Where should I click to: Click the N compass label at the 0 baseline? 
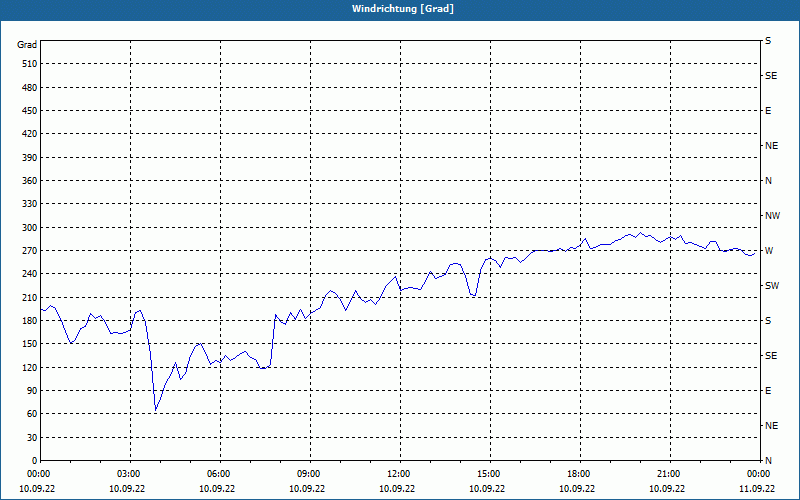coord(768,460)
